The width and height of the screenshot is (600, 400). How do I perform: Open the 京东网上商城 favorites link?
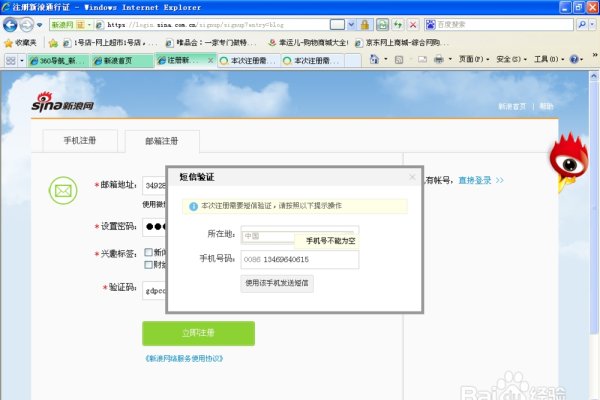(x=402, y=43)
